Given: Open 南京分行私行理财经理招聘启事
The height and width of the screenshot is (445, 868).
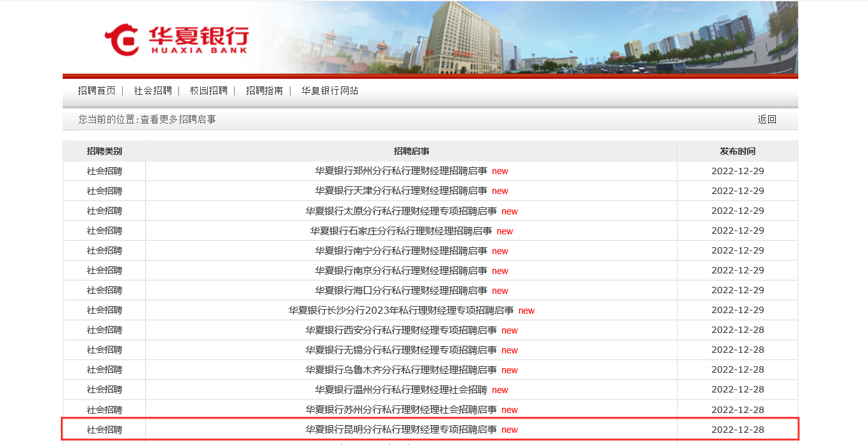Looking at the screenshot, I should 401,270.
